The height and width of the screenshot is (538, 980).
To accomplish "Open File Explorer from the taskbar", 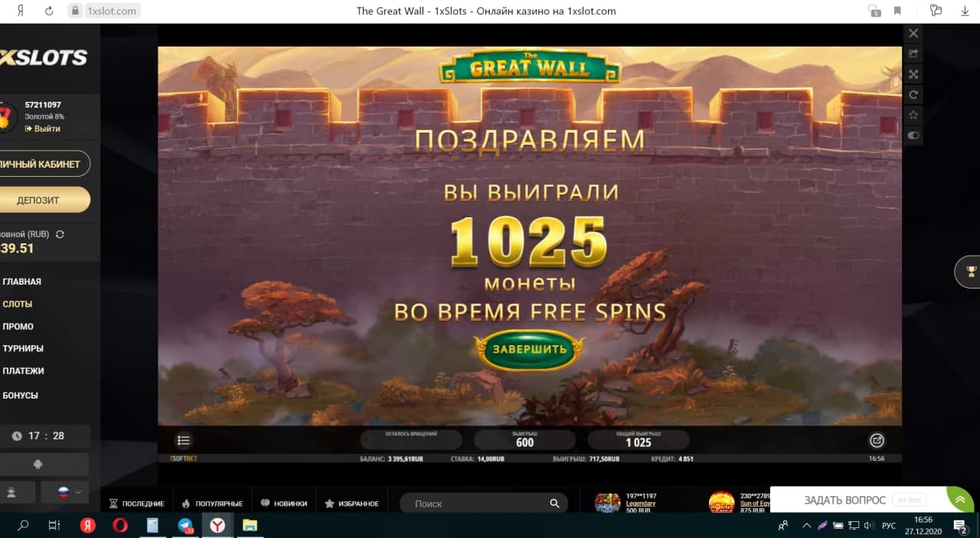I will 250,526.
